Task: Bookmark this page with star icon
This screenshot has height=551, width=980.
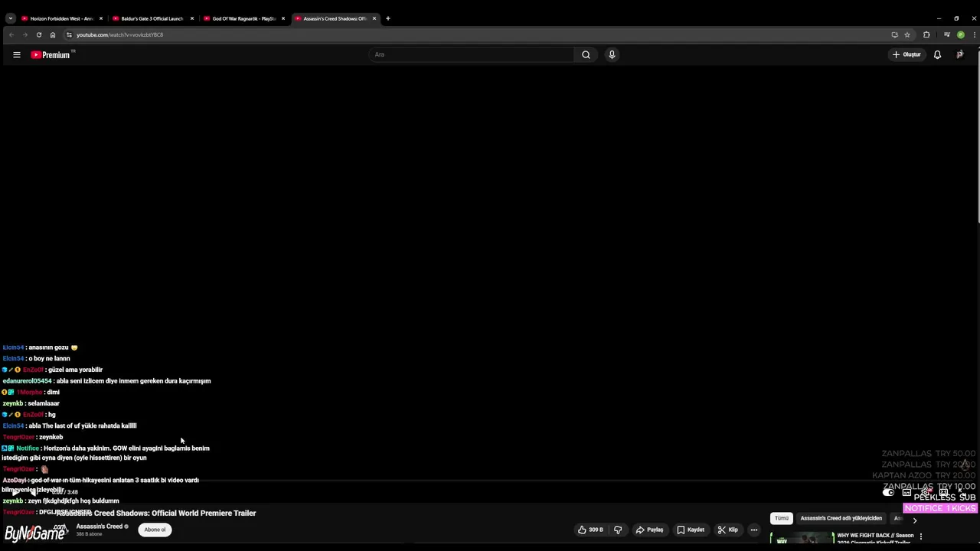Action: click(x=907, y=34)
